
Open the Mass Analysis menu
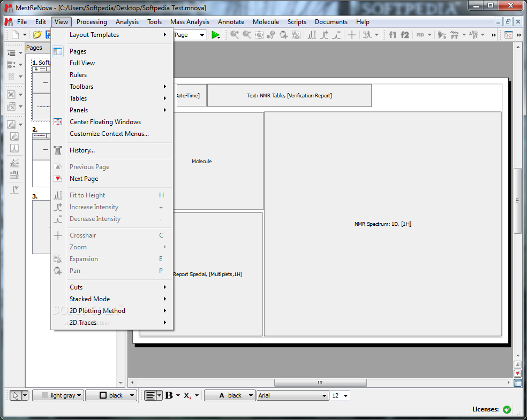point(190,22)
